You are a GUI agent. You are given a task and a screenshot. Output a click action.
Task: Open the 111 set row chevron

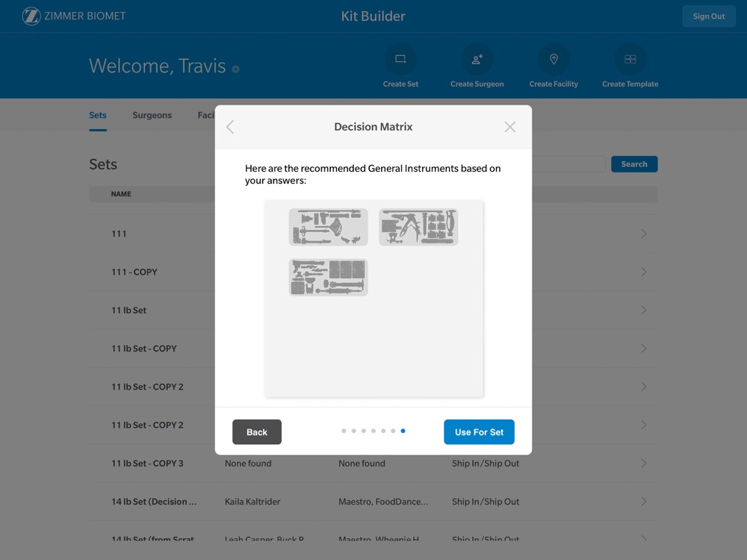pos(644,233)
